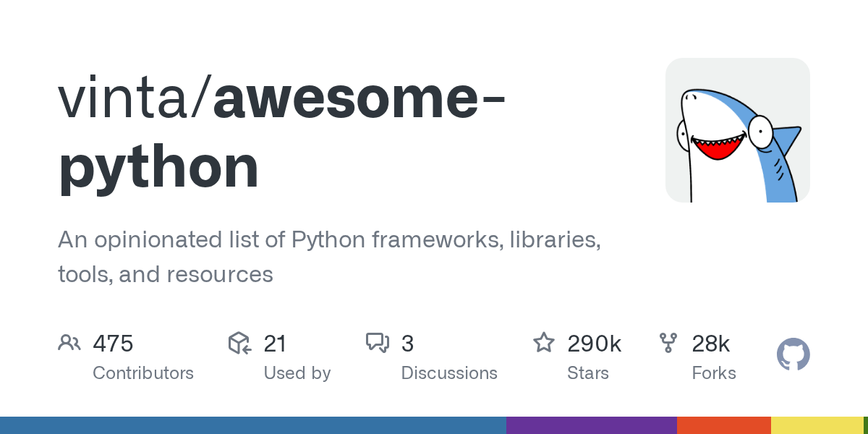Click the yellow language bar segment
Image resolution: width=868 pixels, height=434 pixels.
[817, 425]
